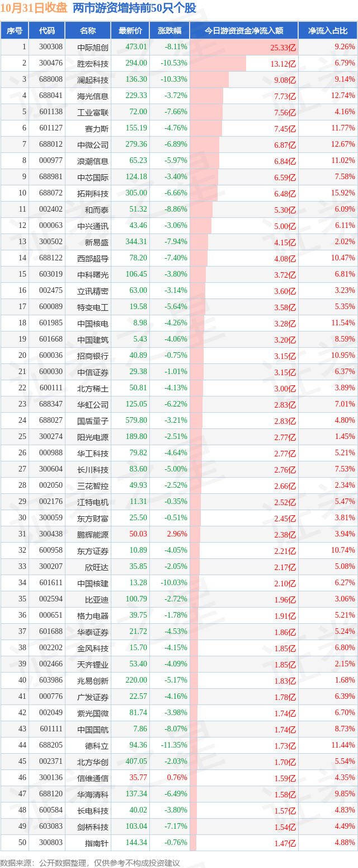Click change value -1.01% for 中信证券
Viewport: 358px width, 868px height.
(x=176, y=372)
